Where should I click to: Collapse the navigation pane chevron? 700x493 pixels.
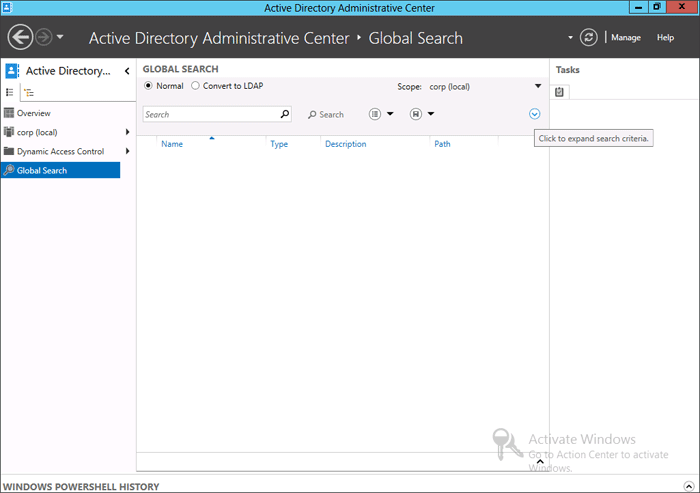[x=127, y=71]
